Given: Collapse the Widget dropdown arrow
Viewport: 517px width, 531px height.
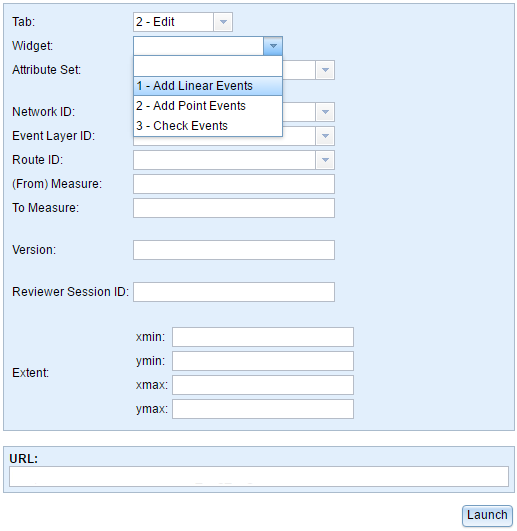Looking at the screenshot, I should point(273,46).
